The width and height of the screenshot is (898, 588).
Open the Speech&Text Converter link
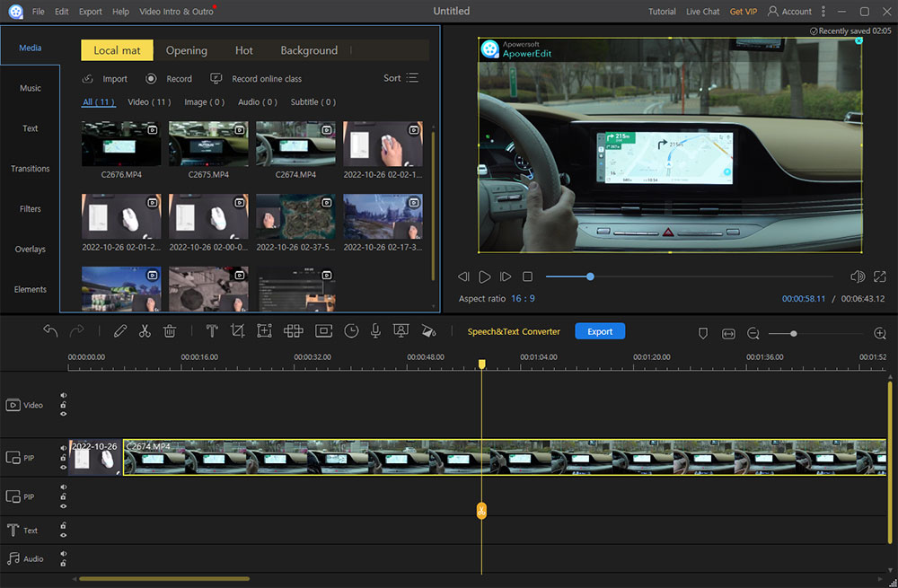pyautogui.click(x=514, y=331)
